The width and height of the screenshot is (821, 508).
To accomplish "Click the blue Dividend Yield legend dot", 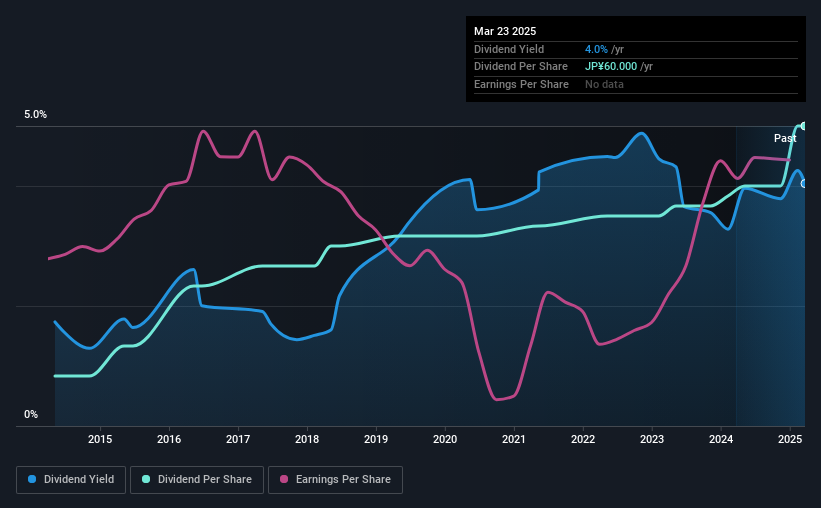I will (x=32, y=479).
